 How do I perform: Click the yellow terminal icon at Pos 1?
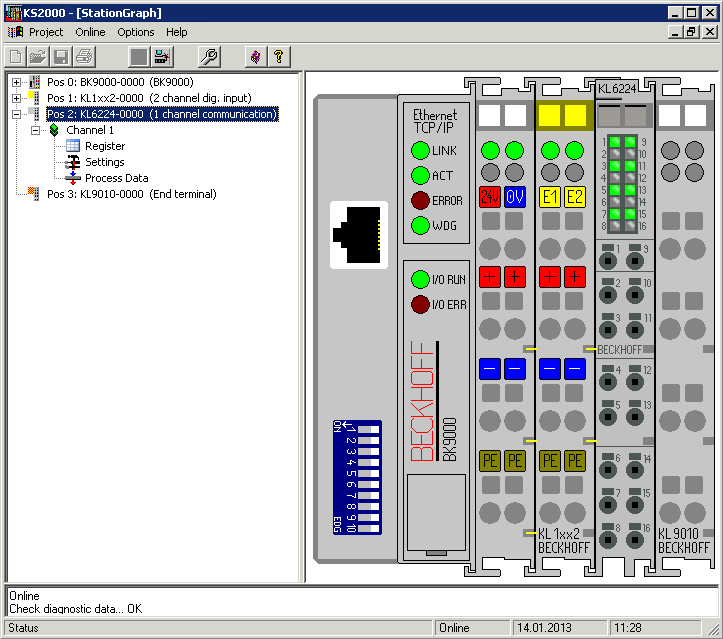34,98
